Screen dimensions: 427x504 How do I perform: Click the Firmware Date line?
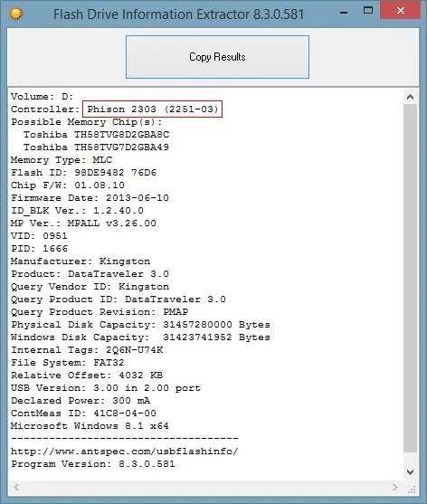[x=90, y=198]
